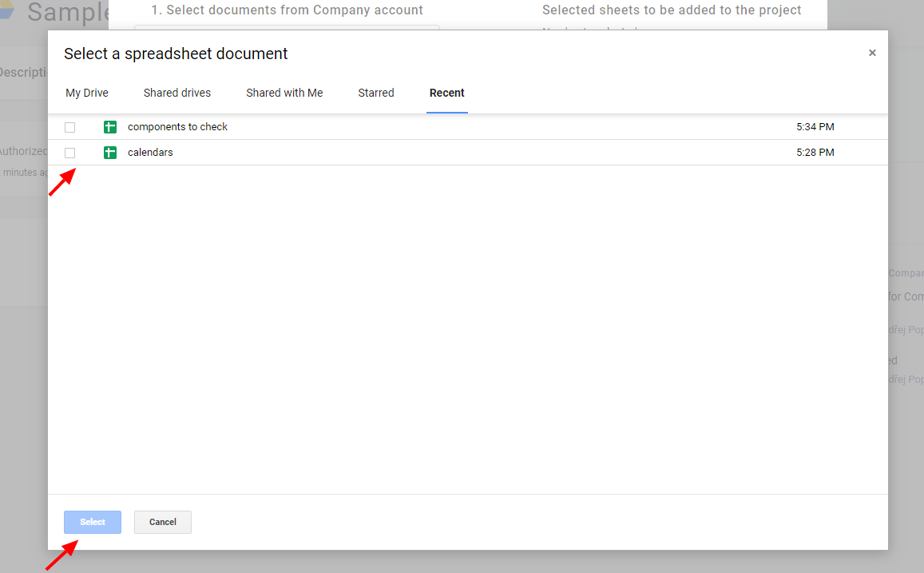Click the 5:28 PM timestamp
Image resolution: width=924 pixels, height=573 pixels.
coord(815,152)
